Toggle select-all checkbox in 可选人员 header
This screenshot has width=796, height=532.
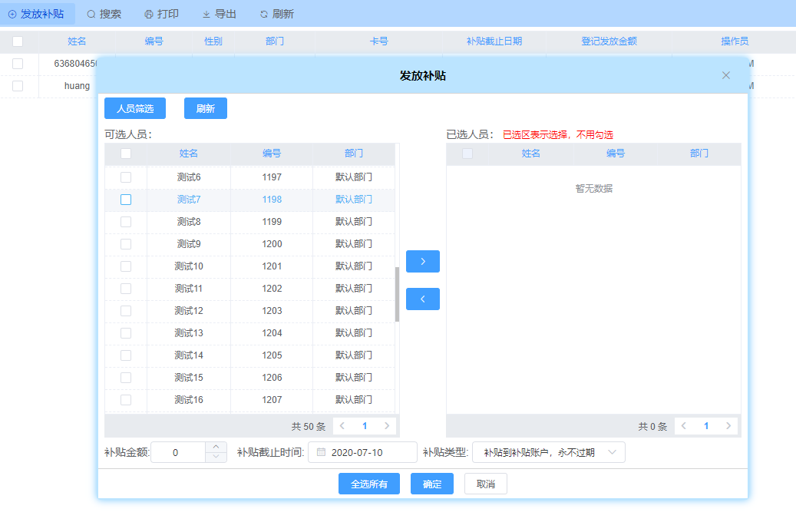(x=126, y=154)
